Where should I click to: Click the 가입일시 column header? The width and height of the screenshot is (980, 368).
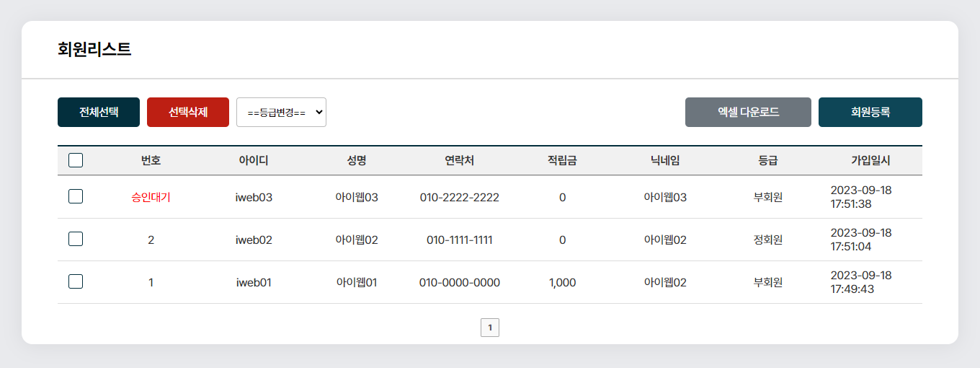coord(870,160)
